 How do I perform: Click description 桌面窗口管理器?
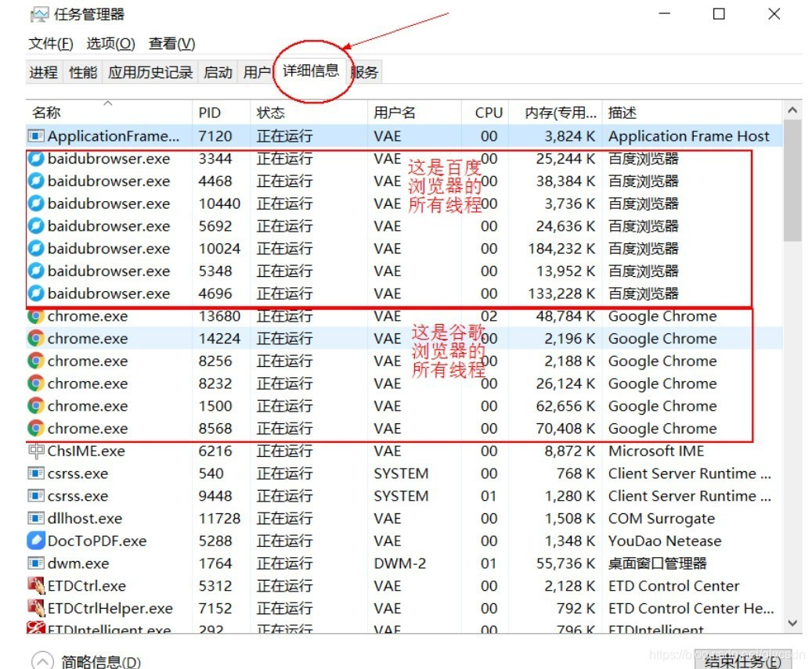point(657,563)
